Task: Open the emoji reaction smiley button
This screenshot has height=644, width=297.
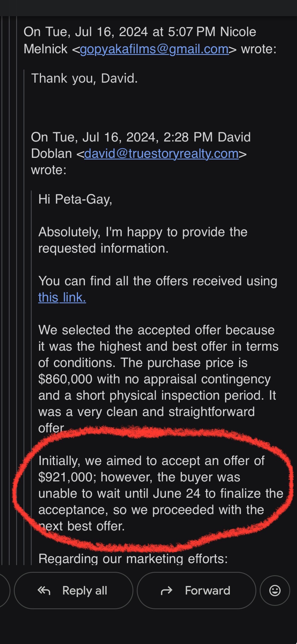Action: pyautogui.click(x=275, y=591)
